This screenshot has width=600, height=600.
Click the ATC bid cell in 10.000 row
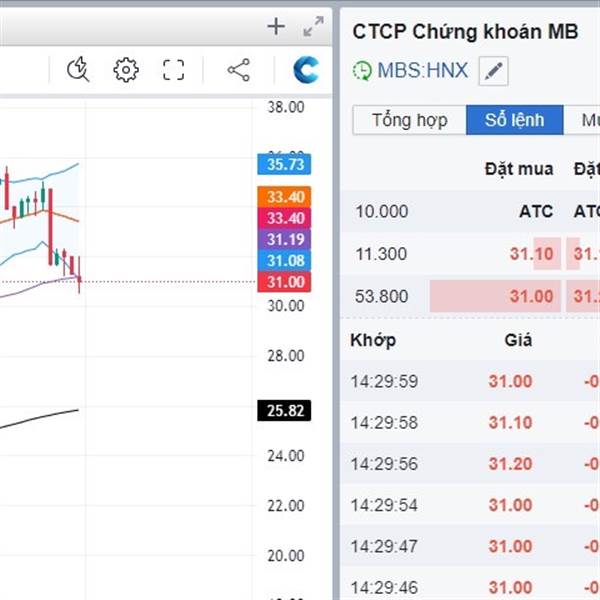pyautogui.click(x=536, y=211)
